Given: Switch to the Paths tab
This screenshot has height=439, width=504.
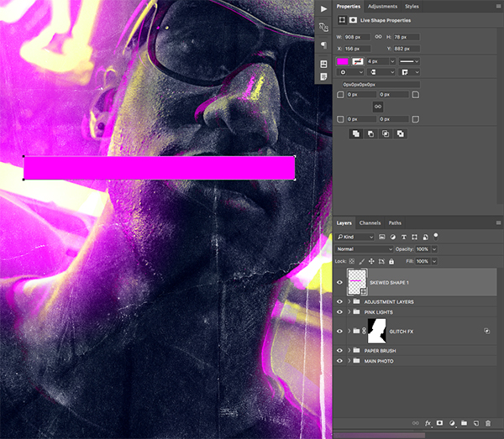Looking at the screenshot, I should (395, 223).
